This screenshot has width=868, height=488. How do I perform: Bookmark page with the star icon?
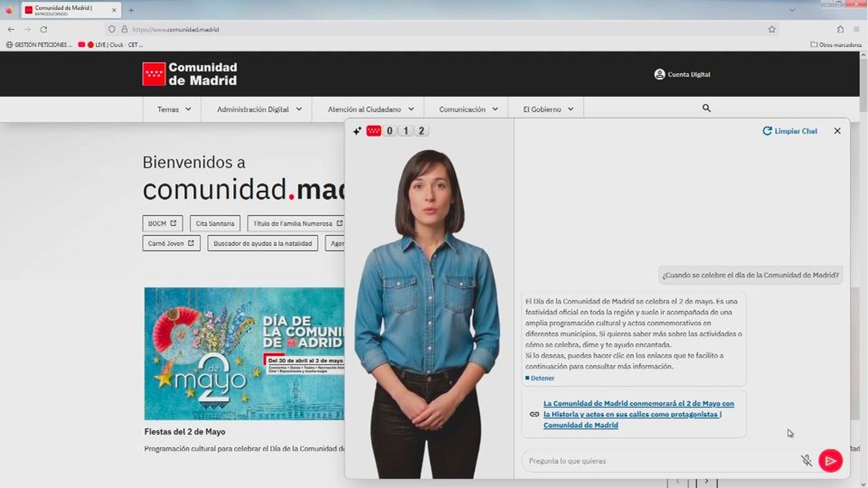[x=771, y=29]
